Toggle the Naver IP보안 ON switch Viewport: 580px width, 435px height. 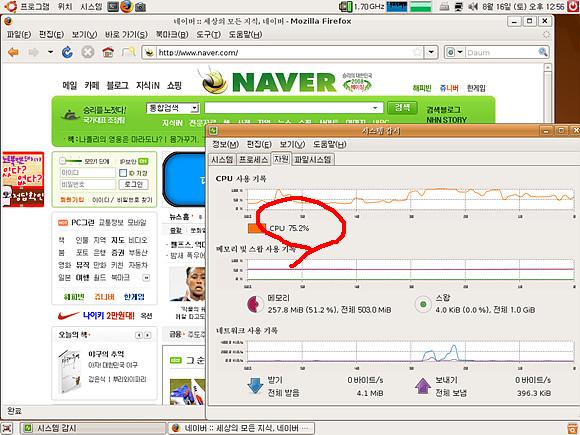[x=143, y=161]
